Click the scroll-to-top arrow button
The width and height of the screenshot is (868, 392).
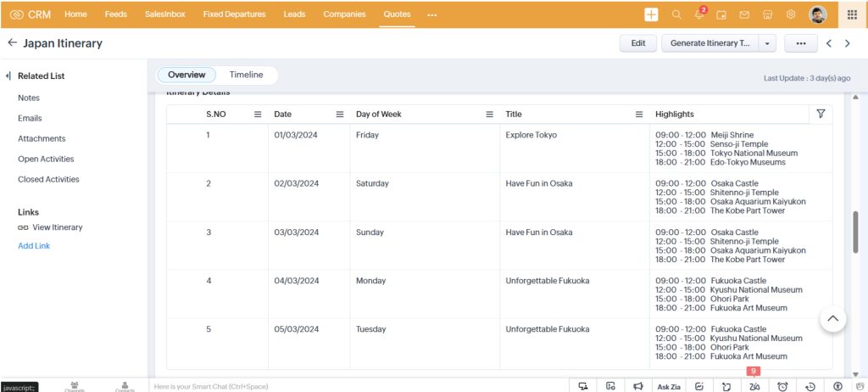pyautogui.click(x=832, y=318)
